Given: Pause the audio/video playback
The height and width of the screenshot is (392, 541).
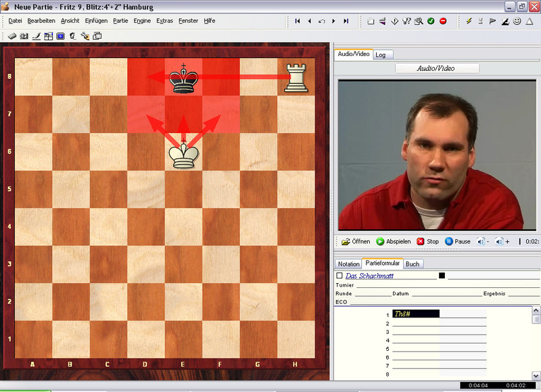Looking at the screenshot, I should (x=458, y=241).
